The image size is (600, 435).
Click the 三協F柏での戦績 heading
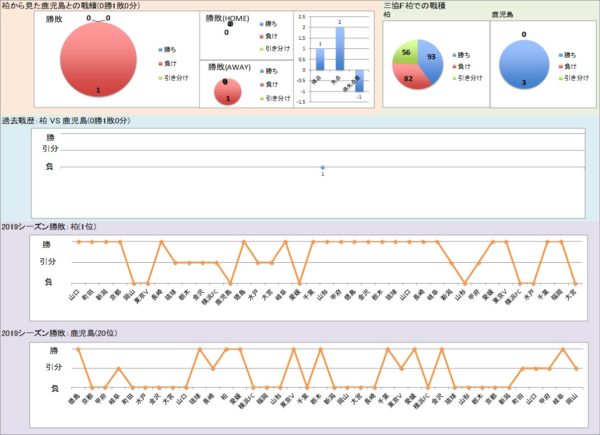[413, 6]
